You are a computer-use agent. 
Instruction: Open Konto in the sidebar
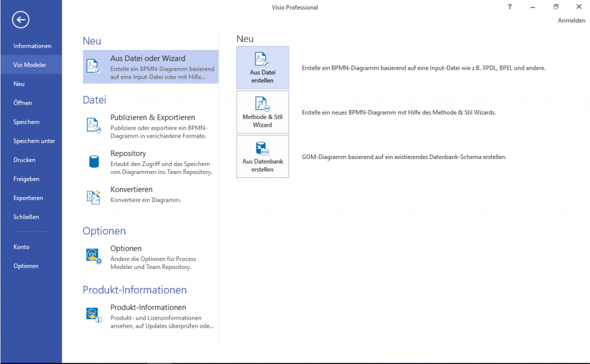pos(21,247)
